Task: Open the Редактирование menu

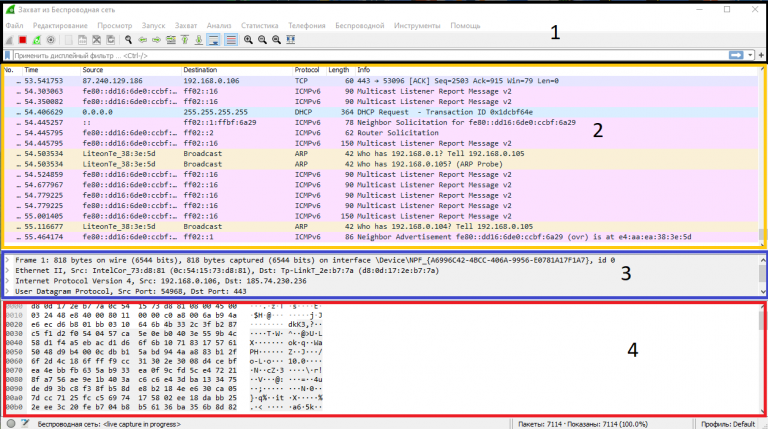Action: tap(60, 25)
